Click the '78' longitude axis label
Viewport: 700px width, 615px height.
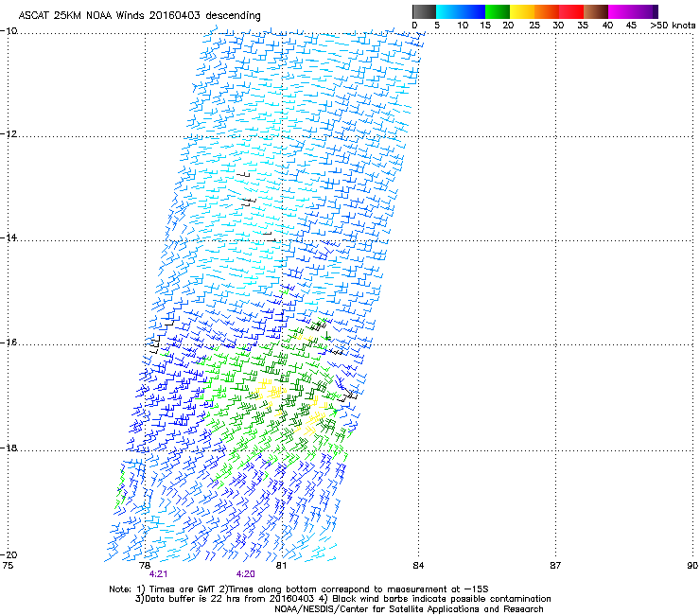tap(144, 565)
